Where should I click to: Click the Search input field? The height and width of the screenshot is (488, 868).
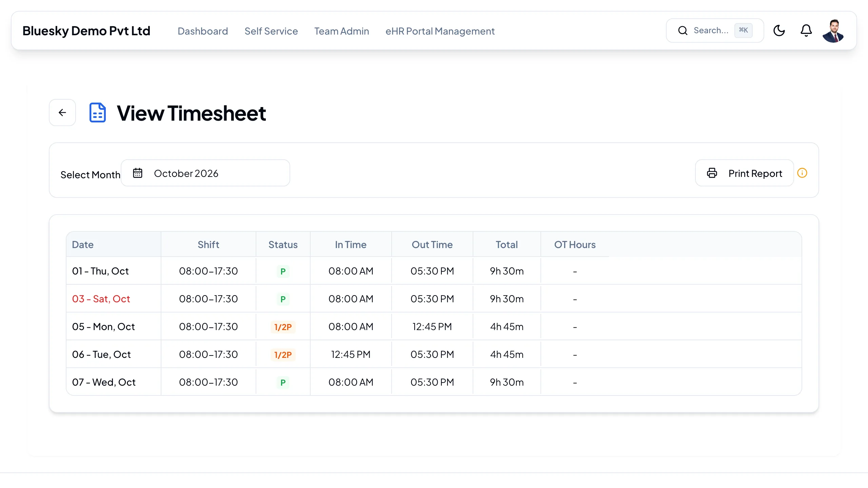pos(715,30)
